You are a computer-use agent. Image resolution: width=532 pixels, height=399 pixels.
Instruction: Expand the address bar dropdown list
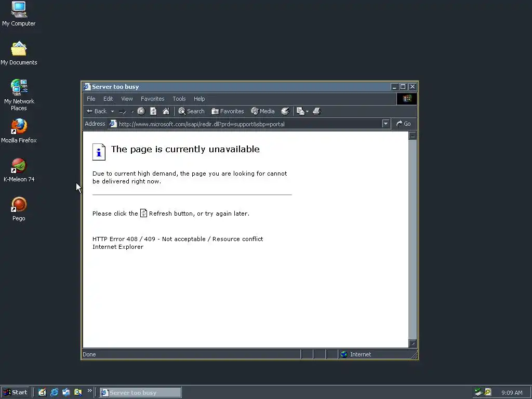point(385,124)
